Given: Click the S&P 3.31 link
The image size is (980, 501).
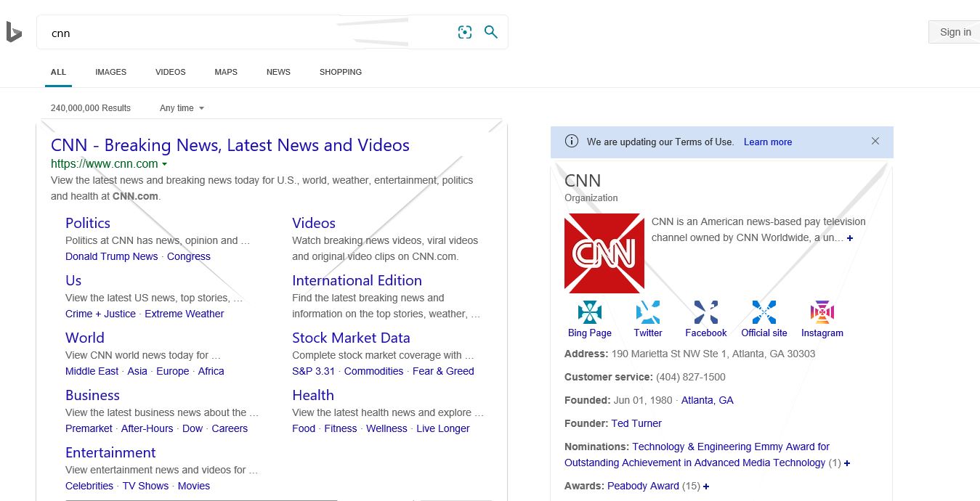Looking at the screenshot, I should point(314,371).
